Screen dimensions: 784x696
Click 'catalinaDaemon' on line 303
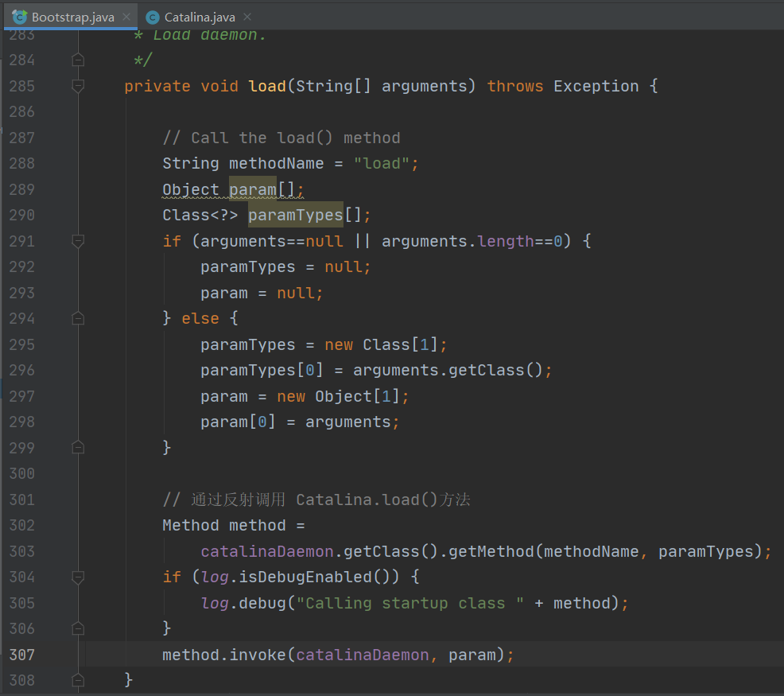pos(267,551)
